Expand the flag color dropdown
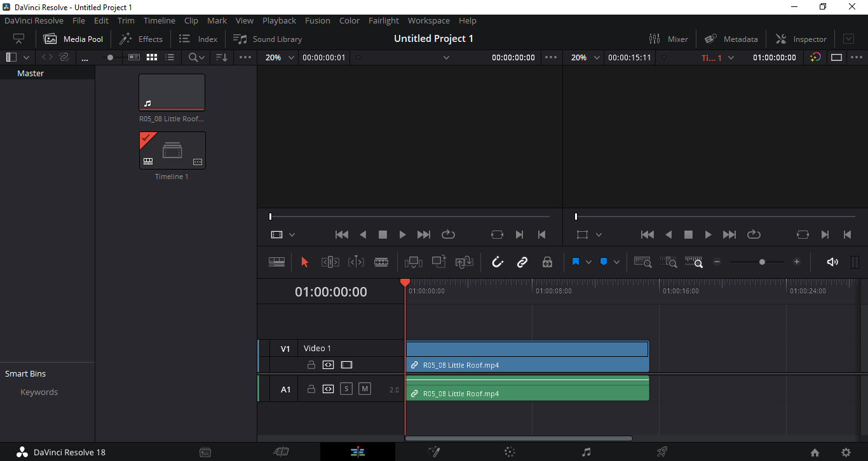The image size is (868, 461). coord(588,262)
